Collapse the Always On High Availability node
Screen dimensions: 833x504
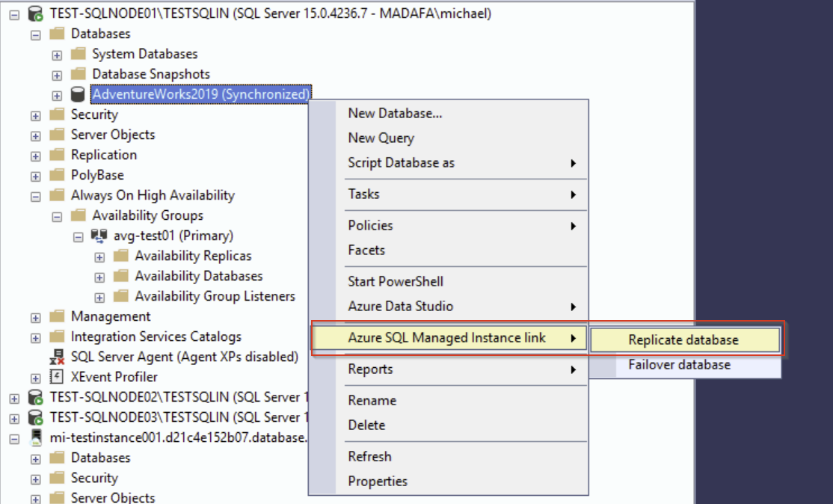pyautogui.click(x=36, y=197)
